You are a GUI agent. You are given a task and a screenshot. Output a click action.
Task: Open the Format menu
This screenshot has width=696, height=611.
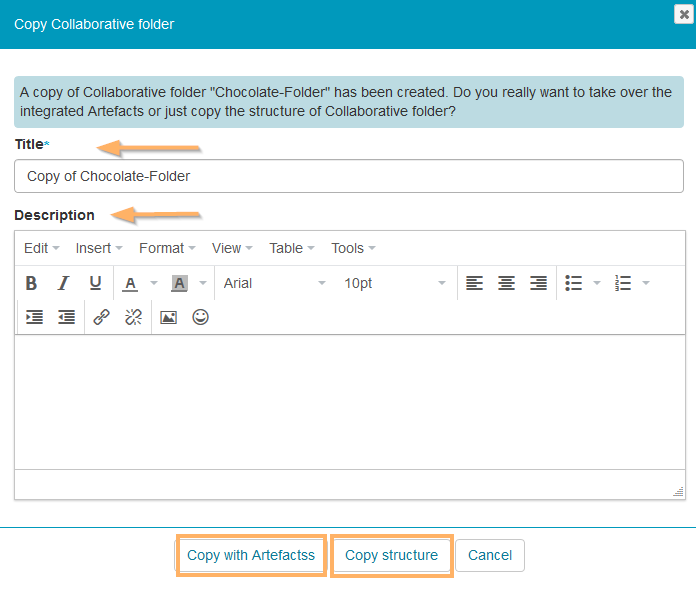(166, 248)
